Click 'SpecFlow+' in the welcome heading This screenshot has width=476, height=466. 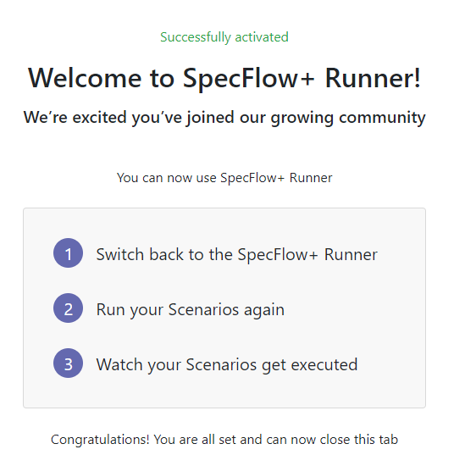click(248, 79)
